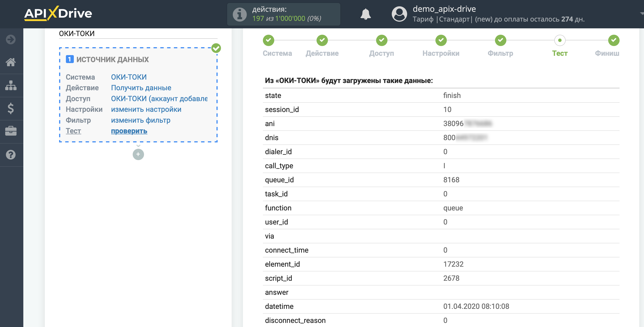644x327 pixels.
Task: Go to the home sidebar icon
Action: tap(11, 62)
